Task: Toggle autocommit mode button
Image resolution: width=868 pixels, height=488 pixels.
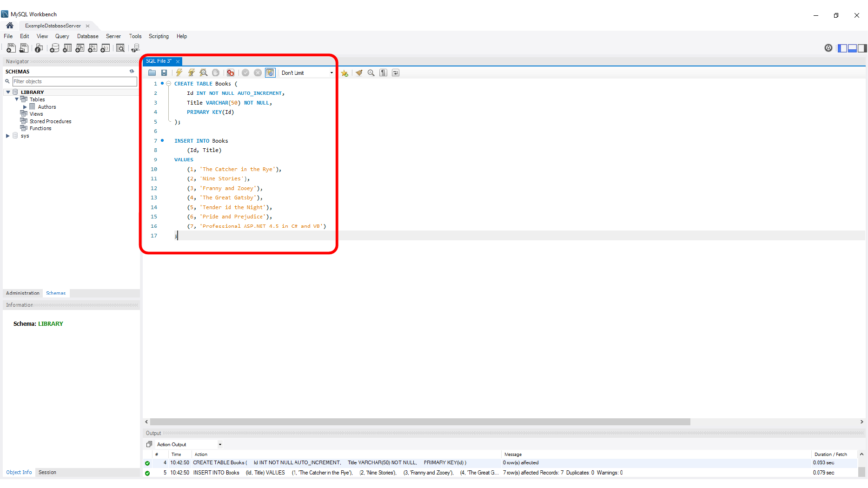Action: point(270,73)
